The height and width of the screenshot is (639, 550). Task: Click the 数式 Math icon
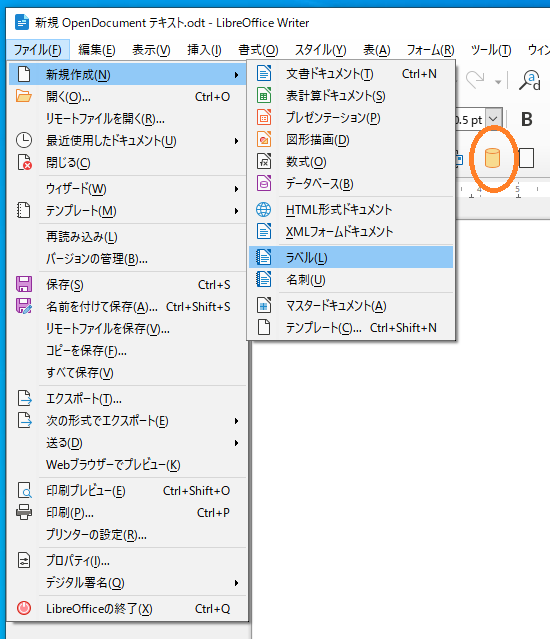(264, 162)
